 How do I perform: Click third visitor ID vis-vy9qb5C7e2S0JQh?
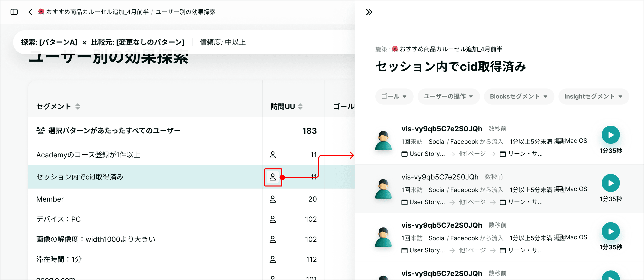[x=442, y=225]
